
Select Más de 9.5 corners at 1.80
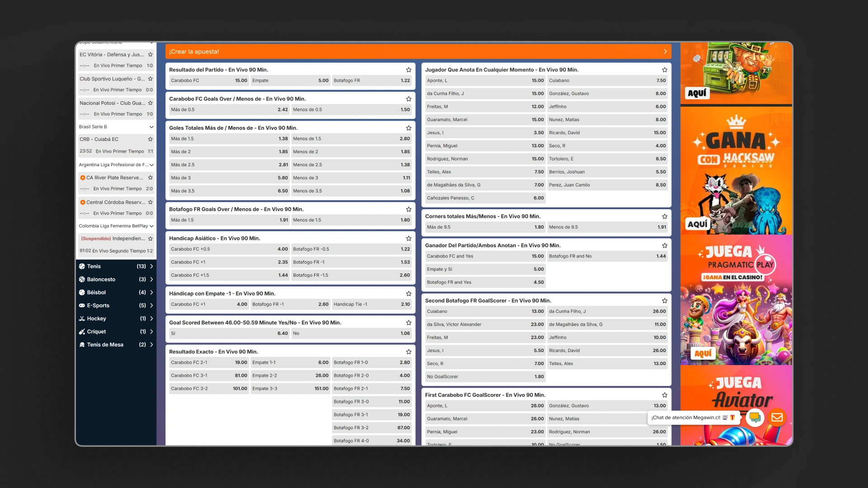point(485,227)
